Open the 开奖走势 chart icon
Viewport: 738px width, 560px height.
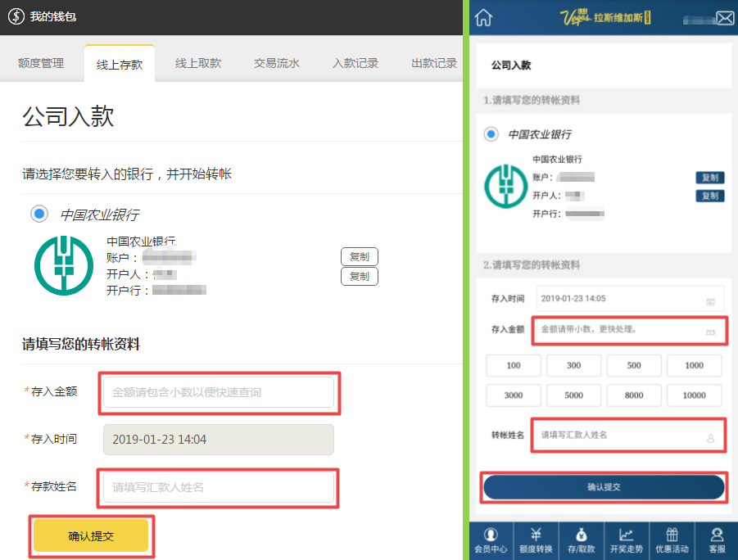tap(627, 540)
